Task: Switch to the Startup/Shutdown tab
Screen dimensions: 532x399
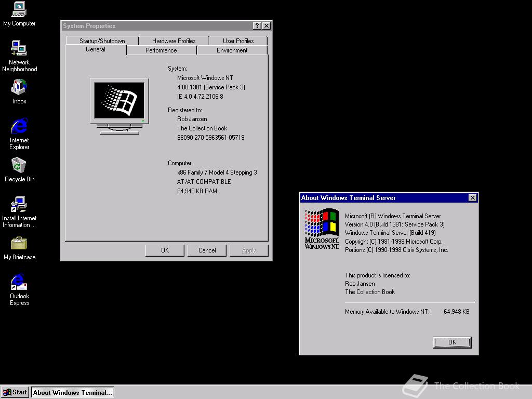Action: coord(102,41)
